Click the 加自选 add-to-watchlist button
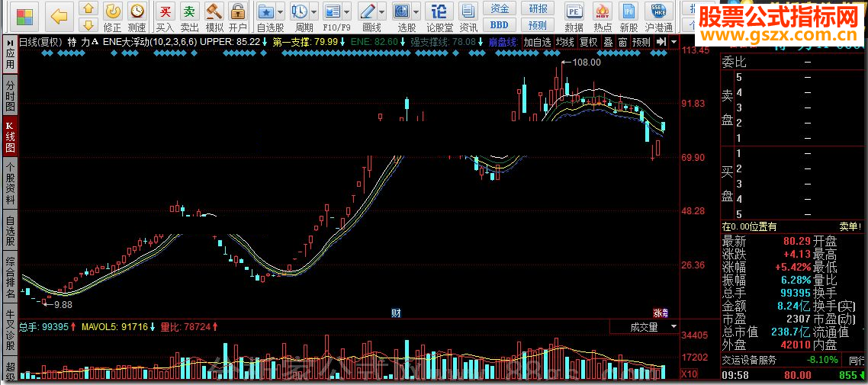 (x=538, y=41)
